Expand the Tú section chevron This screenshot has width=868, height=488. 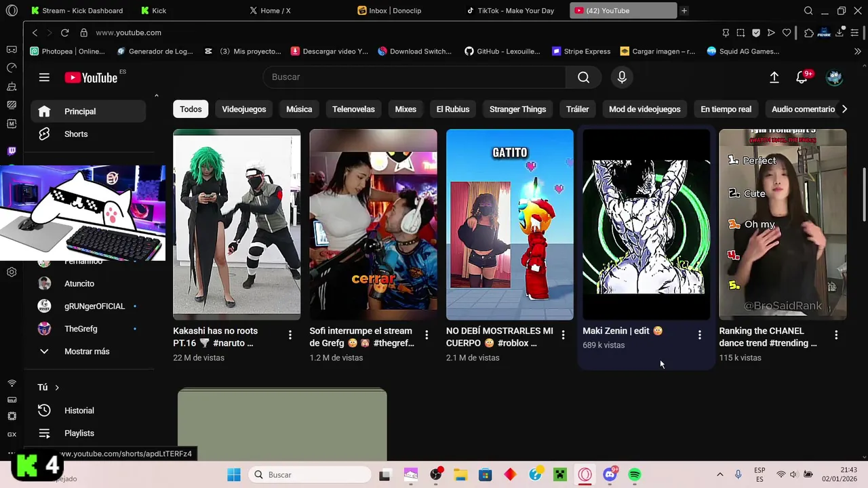coord(57,388)
